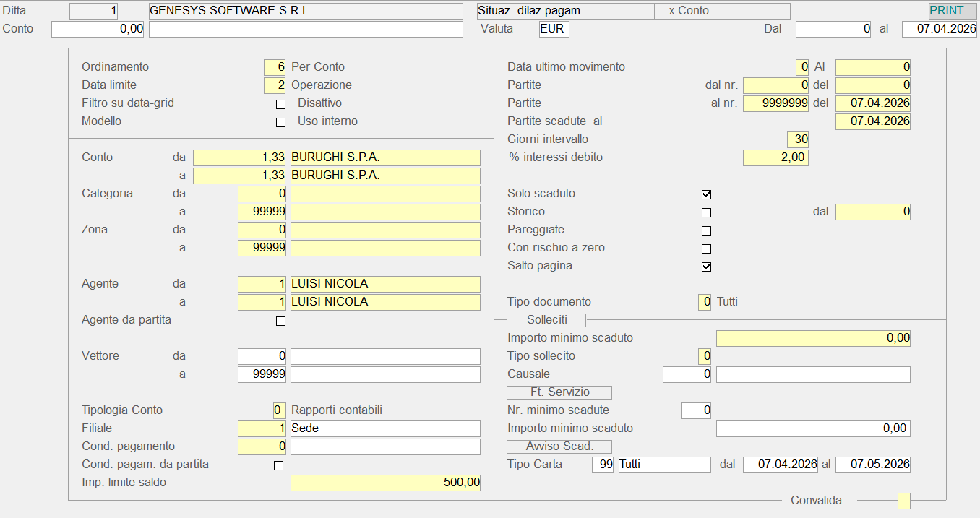Toggle the Con rischio a zero checkbox

[x=706, y=249]
